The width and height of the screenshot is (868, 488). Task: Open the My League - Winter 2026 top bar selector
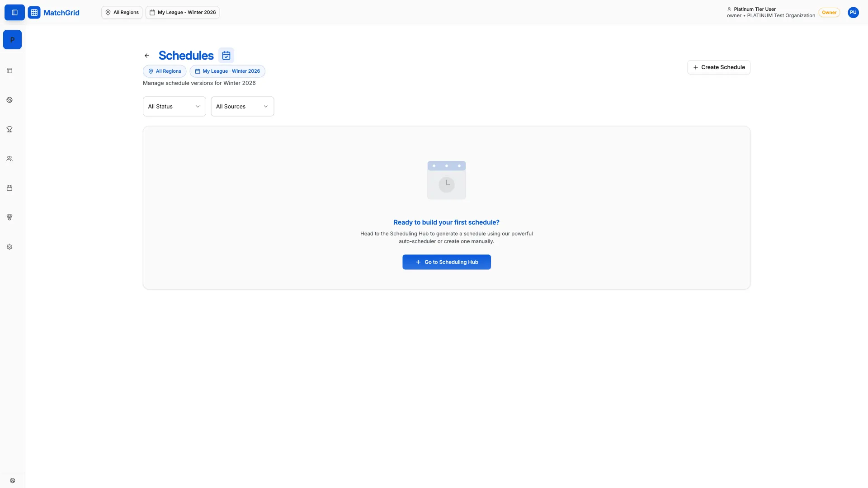[182, 13]
